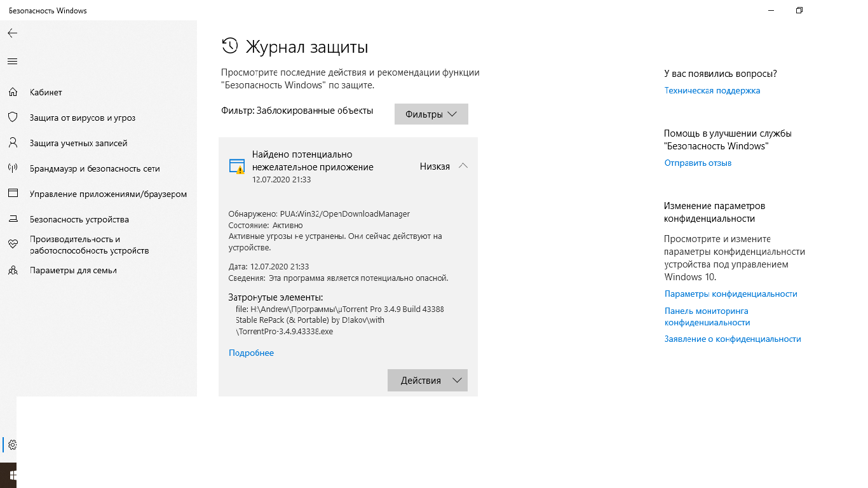This screenshot has width=868, height=488.
Task: Click the back arrow icon
Action: [13, 33]
